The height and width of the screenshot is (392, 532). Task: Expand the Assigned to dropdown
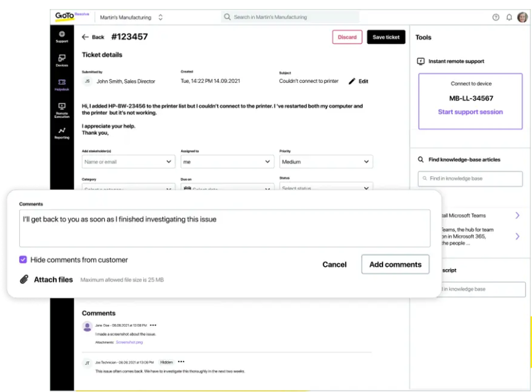[227, 162]
